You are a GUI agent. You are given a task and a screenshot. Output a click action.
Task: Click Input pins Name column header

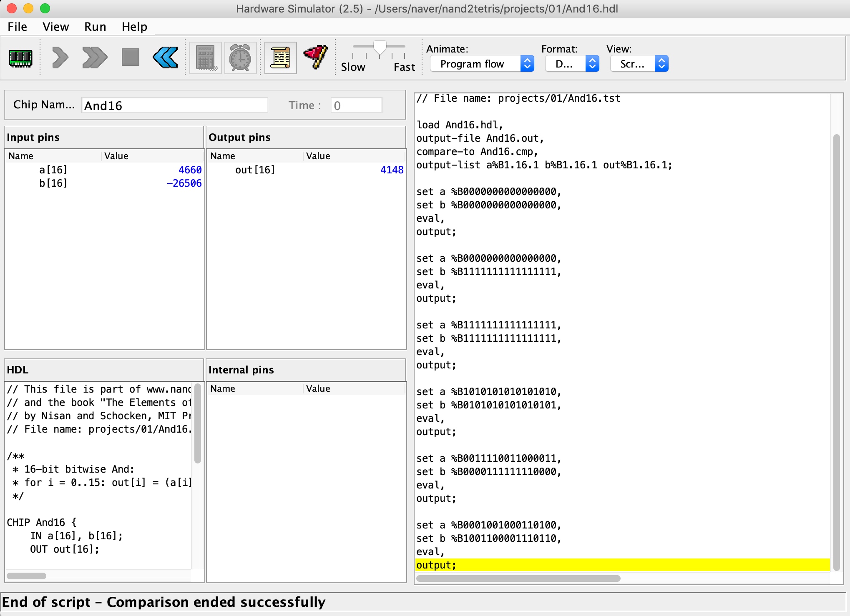[53, 156]
